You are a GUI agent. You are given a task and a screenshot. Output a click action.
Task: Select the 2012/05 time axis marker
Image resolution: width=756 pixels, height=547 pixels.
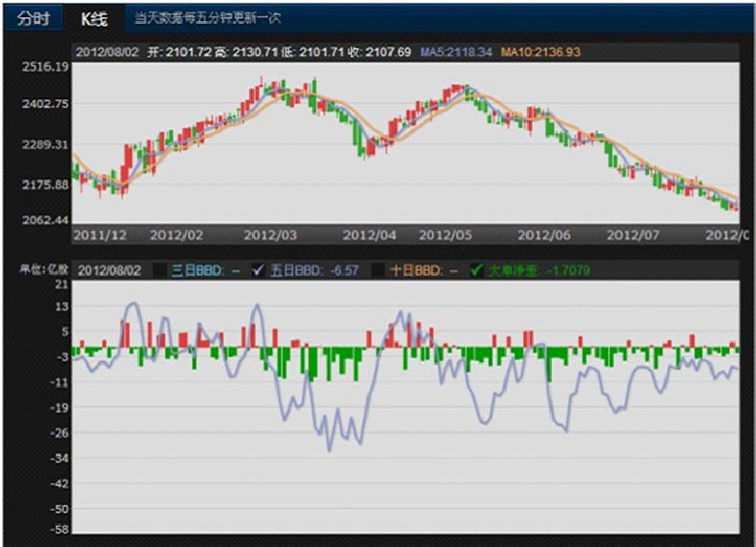coord(447,234)
